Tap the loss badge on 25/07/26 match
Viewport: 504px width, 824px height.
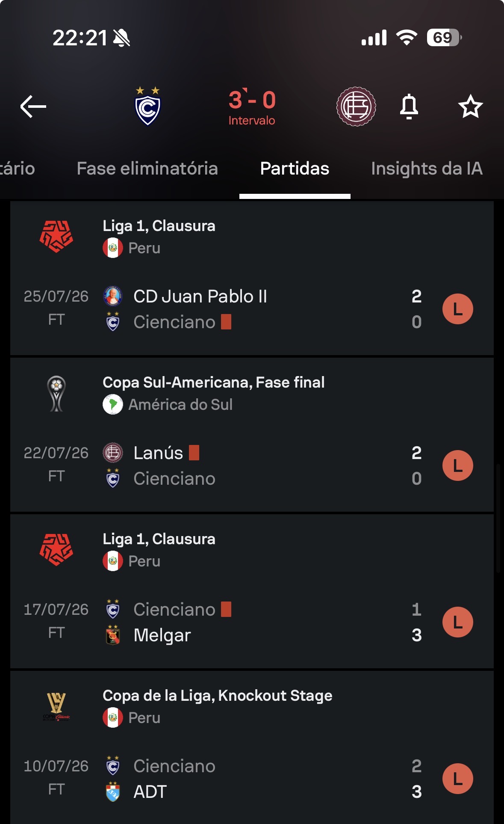click(x=457, y=309)
